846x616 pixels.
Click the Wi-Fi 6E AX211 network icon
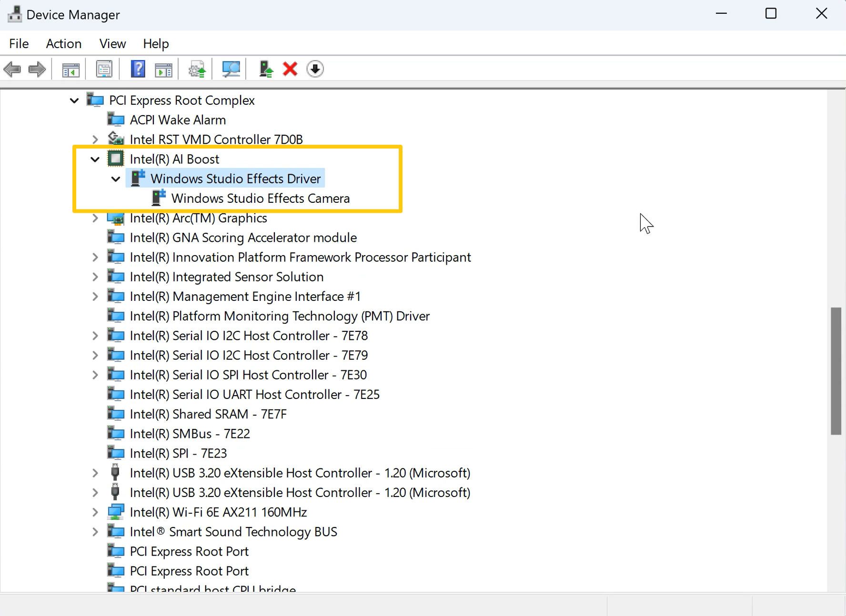(116, 512)
